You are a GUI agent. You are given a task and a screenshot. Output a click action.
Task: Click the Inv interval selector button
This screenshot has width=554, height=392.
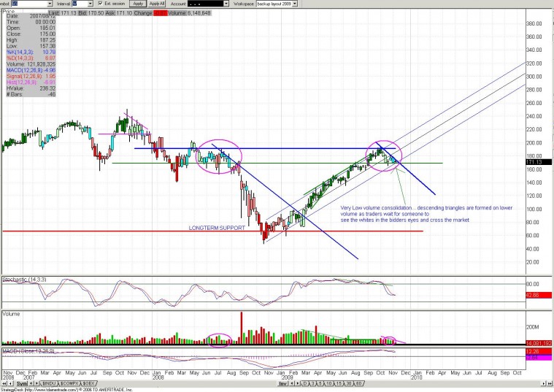click(x=283, y=383)
